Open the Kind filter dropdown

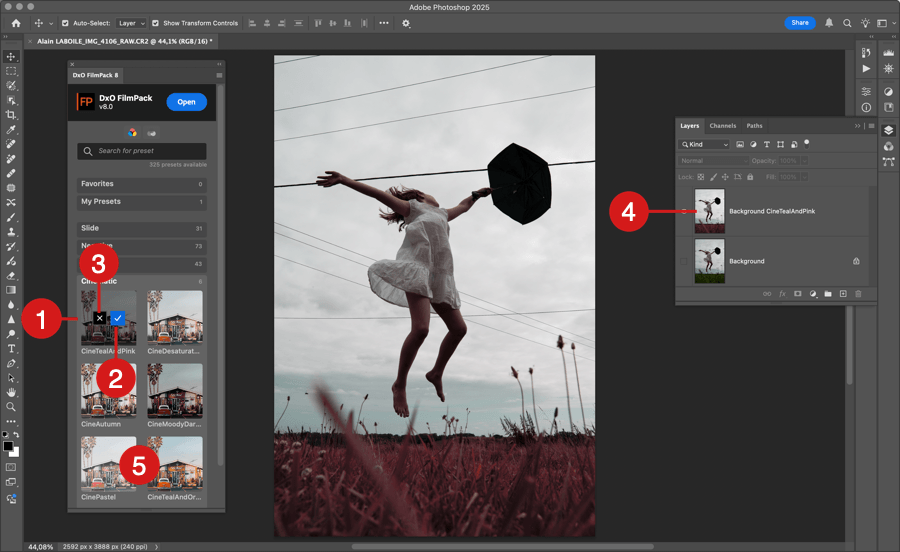pos(705,144)
